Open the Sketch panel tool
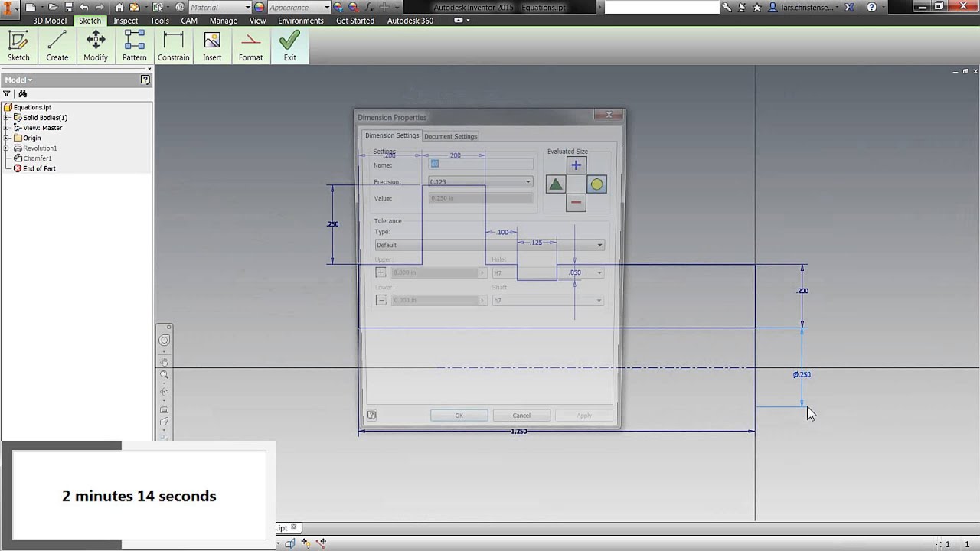980x551 pixels. 18,46
